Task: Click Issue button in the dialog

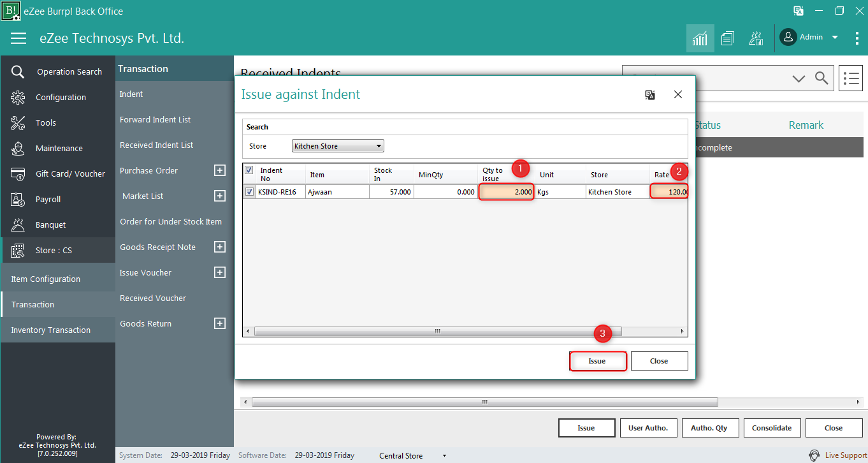Action: [x=598, y=361]
